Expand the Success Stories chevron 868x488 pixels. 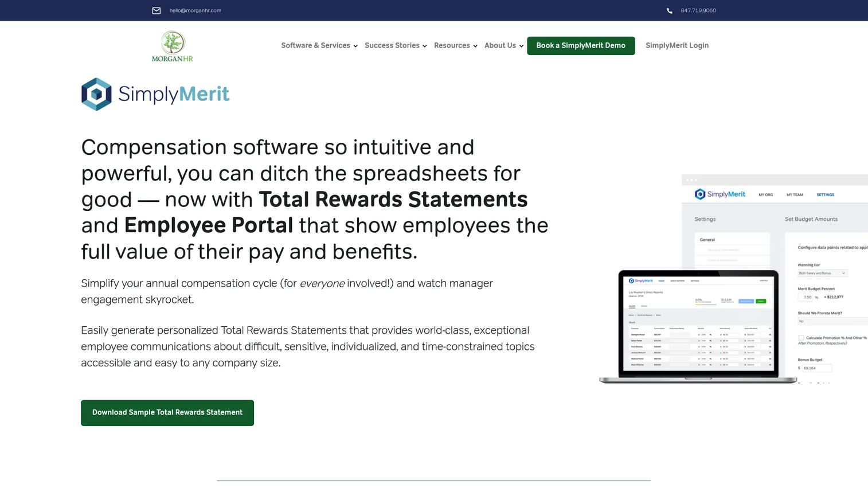[425, 46]
